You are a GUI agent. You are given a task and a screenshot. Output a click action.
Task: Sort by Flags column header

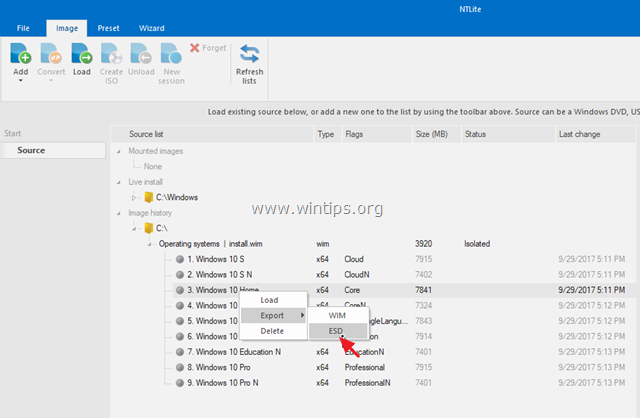pyautogui.click(x=376, y=134)
